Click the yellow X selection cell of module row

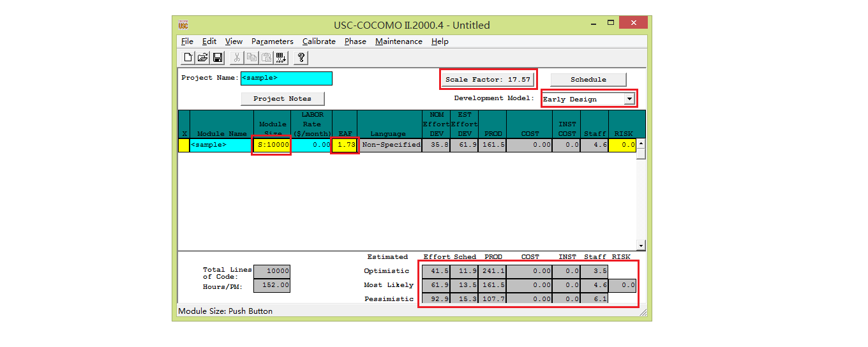pos(184,145)
